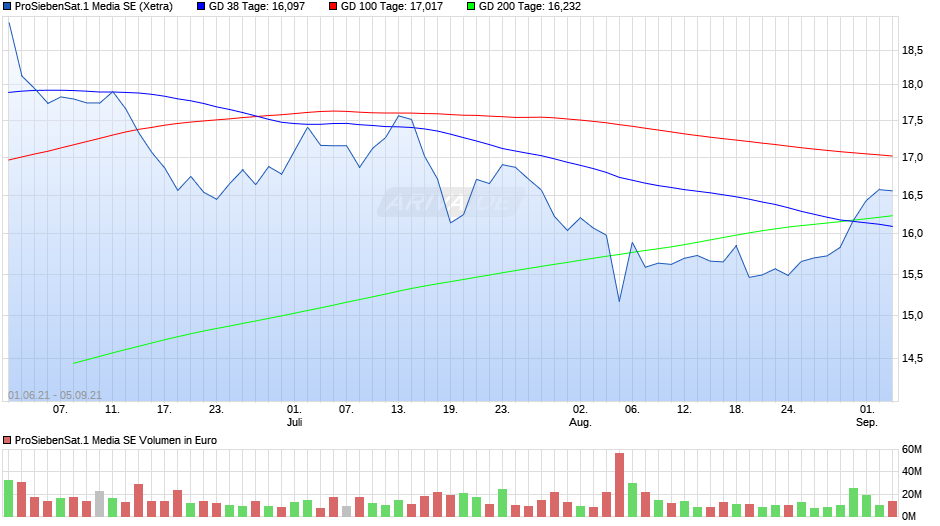
Task: Click the first green volume bar at chart start
Action: pyautogui.click(x=8, y=498)
